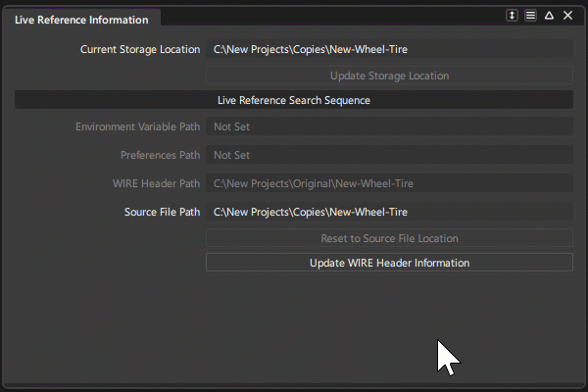Click the Source File Path label
Screen dimensions: 588x392
click(x=162, y=212)
